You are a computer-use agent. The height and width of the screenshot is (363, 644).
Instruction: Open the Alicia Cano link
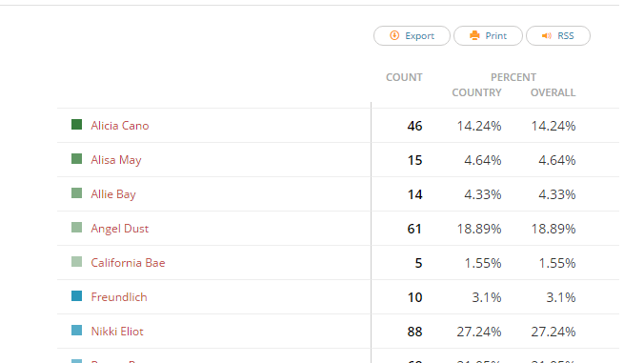[120, 126]
